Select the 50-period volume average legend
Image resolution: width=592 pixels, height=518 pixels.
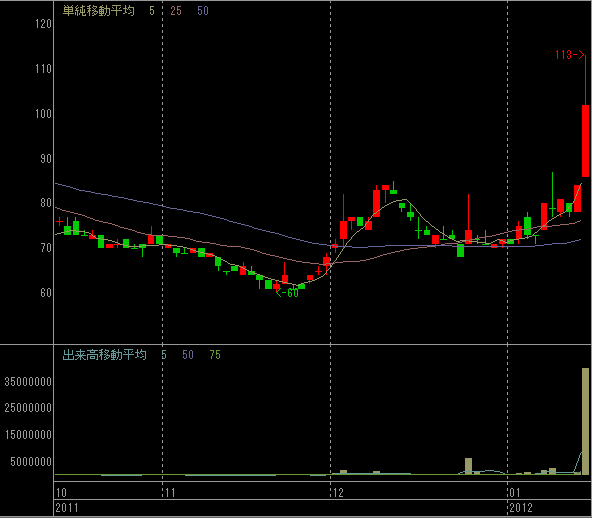tap(188, 355)
